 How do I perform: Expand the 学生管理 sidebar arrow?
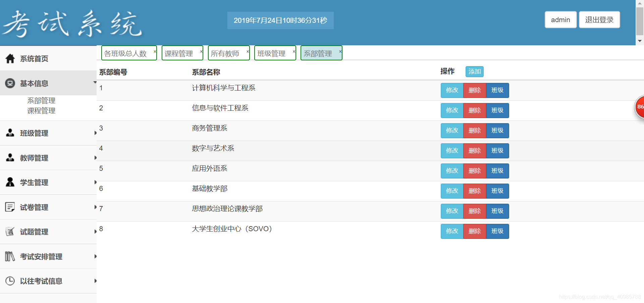(x=95, y=182)
